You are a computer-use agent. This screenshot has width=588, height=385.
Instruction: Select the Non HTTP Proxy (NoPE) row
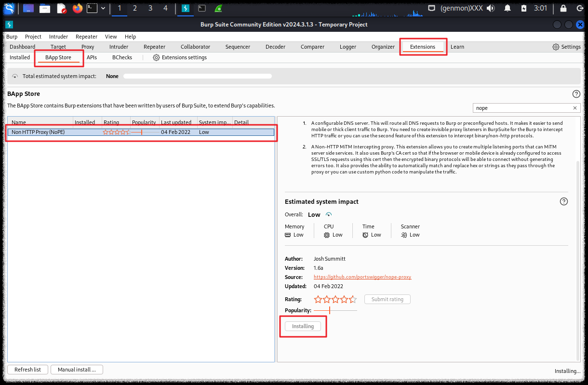(x=141, y=132)
